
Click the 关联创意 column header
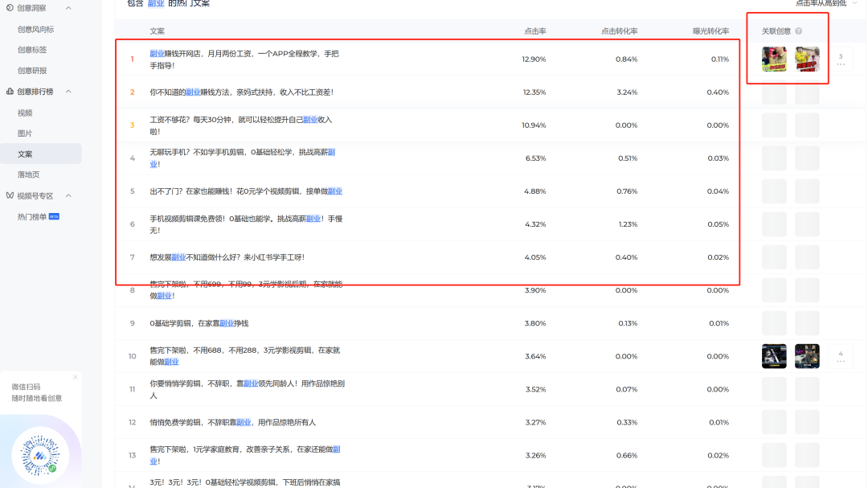(776, 31)
